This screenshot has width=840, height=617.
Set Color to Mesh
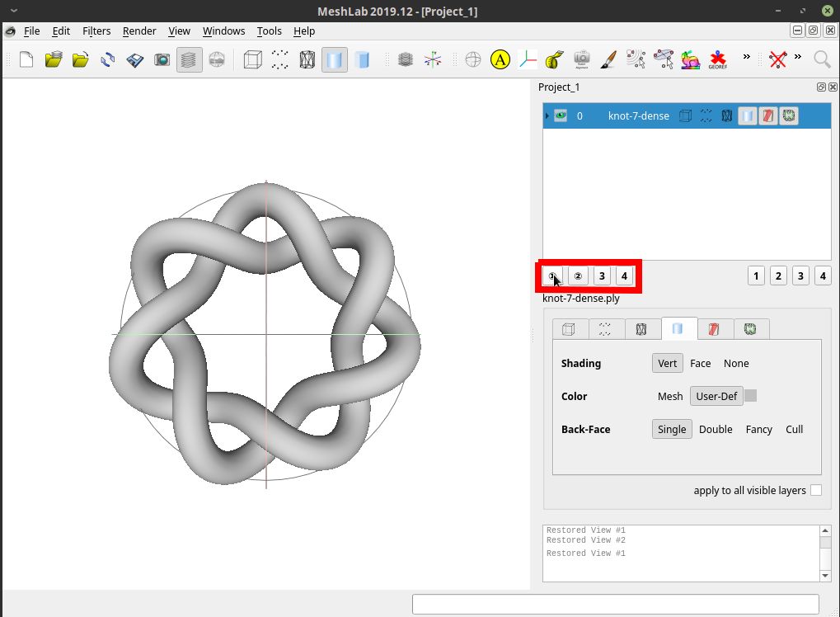pyautogui.click(x=670, y=396)
